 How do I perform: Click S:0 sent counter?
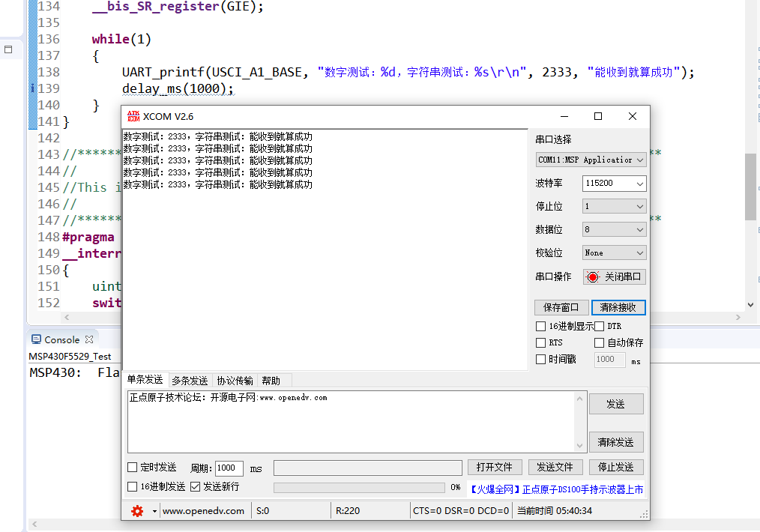pyautogui.click(x=263, y=511)
